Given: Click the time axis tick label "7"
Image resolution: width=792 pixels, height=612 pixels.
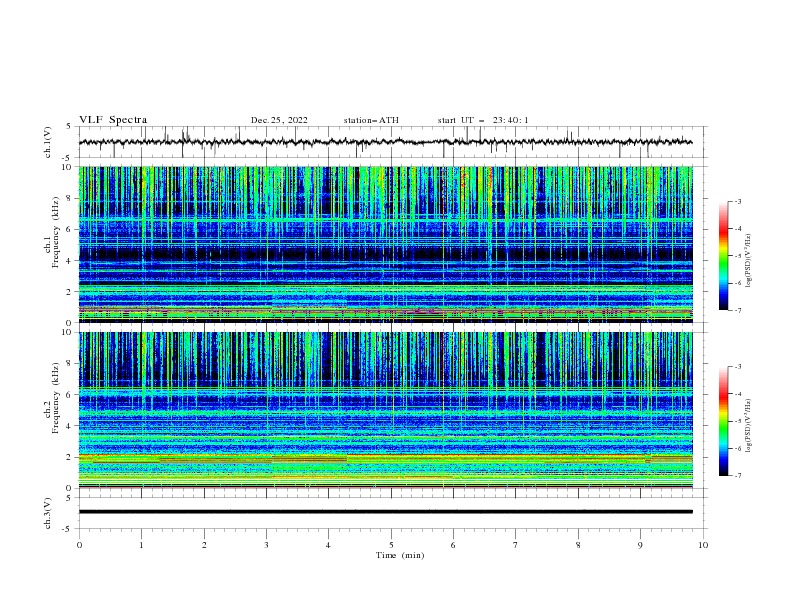Looking at the screenshot, I should tap(516, 545).
